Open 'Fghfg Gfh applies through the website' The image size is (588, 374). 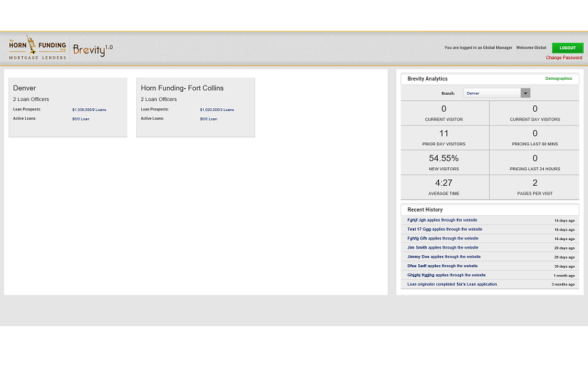click(443, 239)
